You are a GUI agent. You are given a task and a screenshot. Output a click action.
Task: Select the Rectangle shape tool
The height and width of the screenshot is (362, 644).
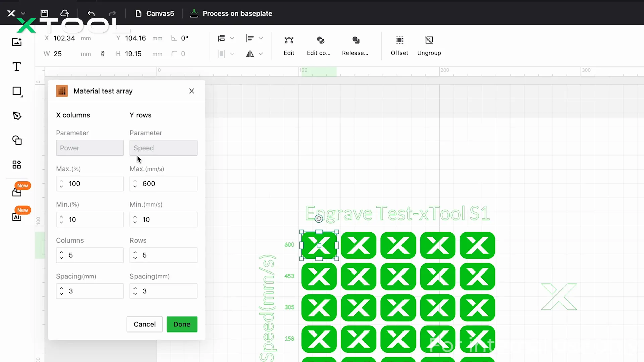[x=17, y=91]
